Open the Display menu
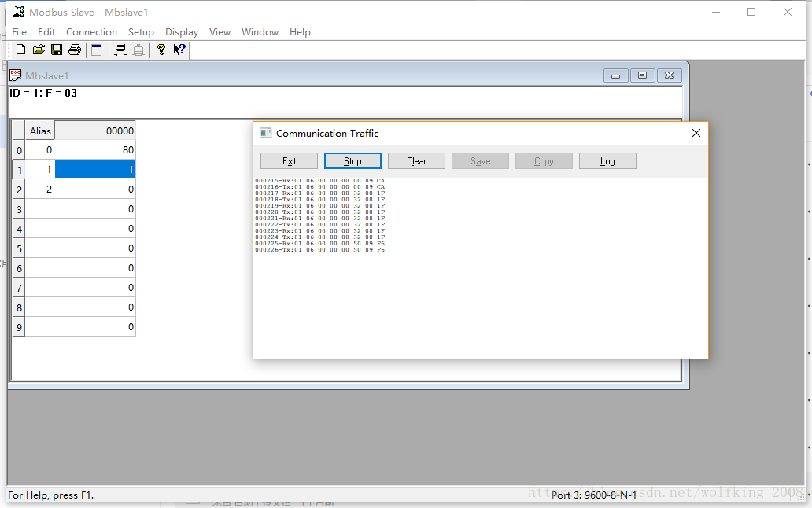The width and height of the screenshot is (812, 508). coord(182,32)
